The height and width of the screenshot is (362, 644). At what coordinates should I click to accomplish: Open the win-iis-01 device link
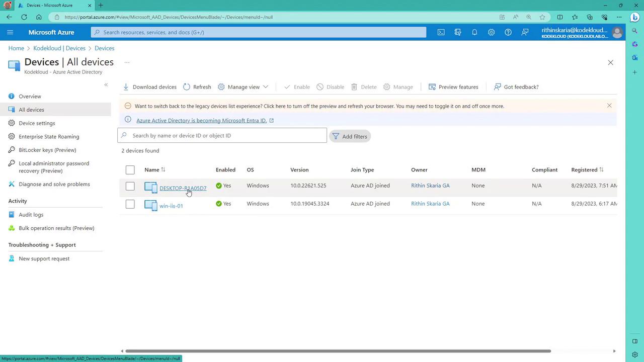(x=171, y=206)
